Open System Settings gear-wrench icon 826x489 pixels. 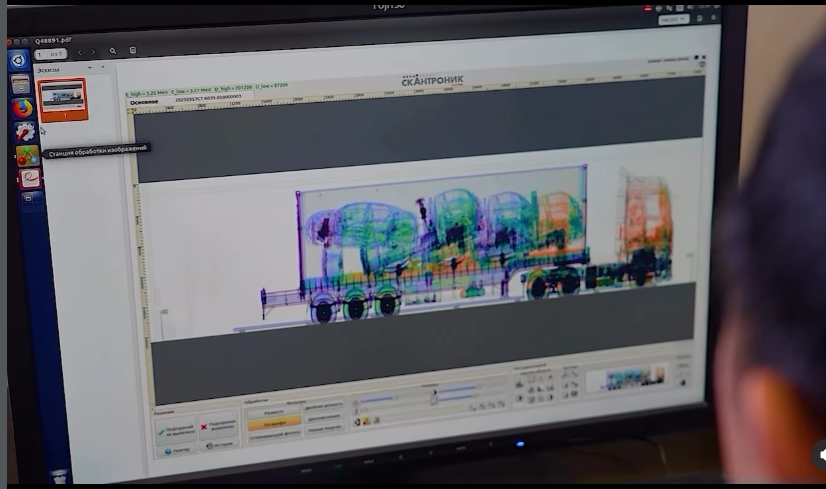pos(25,132)
